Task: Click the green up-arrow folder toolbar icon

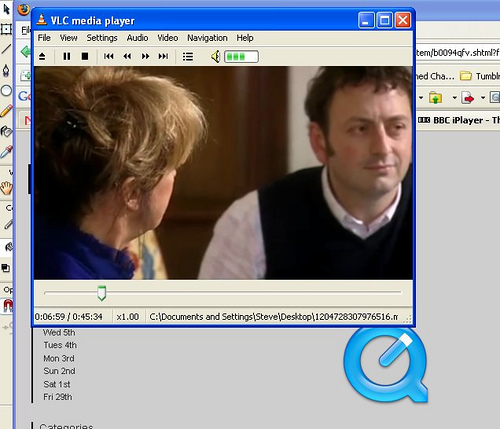Action: 435,98
